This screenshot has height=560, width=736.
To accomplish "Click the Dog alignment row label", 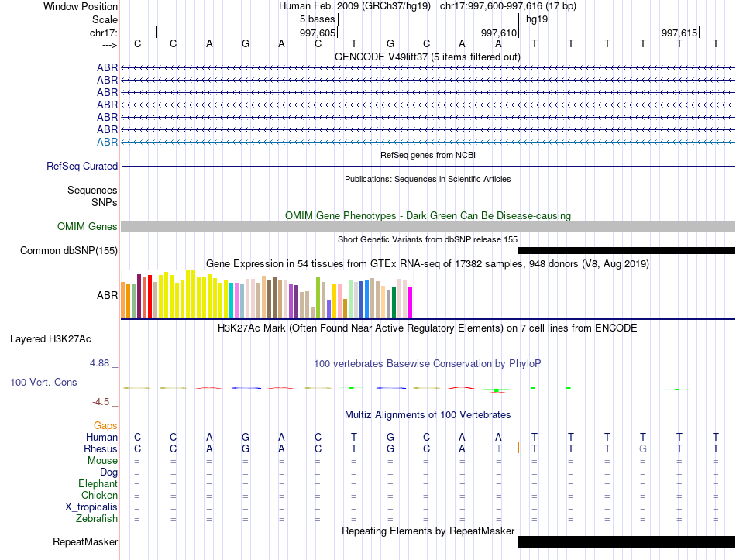I will pos(108,472).
